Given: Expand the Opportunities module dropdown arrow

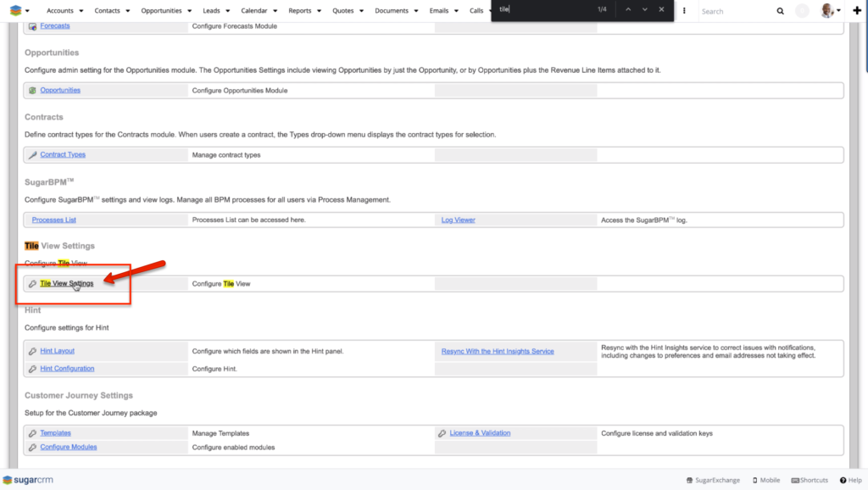Looking at the screenshot, I should (189, 11).
